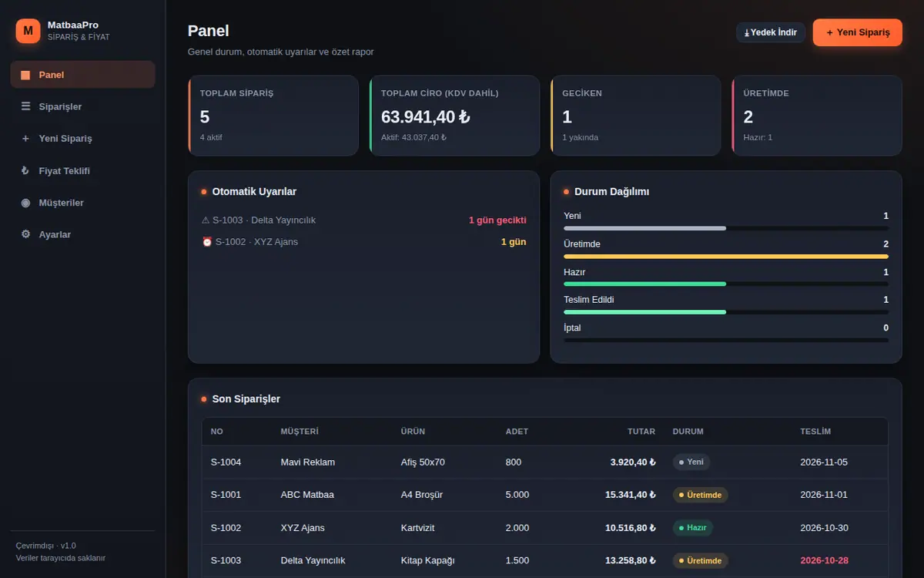This screenshot has width=924, height=578.
Task: Select the Panel icon in sidebar
Action: [x=25, y=75]
